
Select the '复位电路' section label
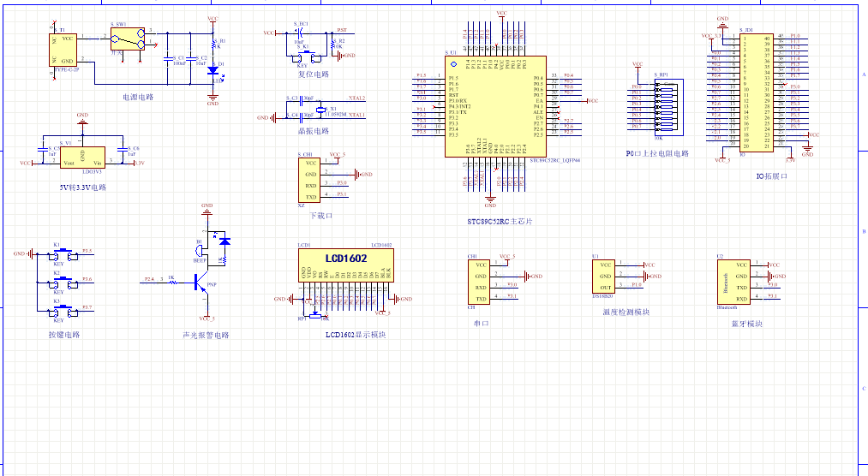314,74
